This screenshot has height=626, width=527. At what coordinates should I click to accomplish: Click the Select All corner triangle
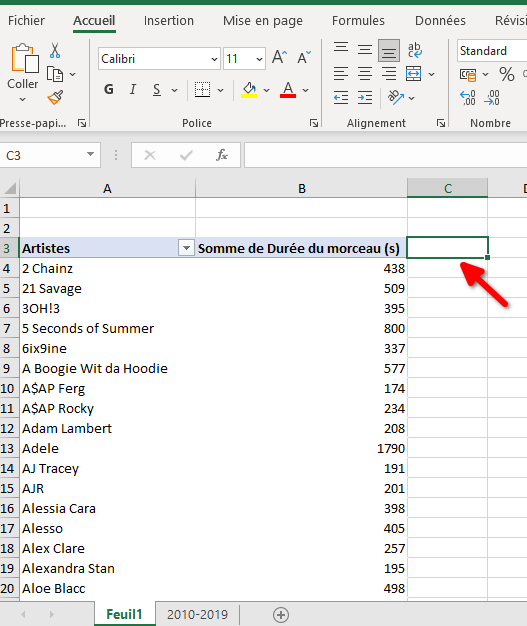click(9, 188)
